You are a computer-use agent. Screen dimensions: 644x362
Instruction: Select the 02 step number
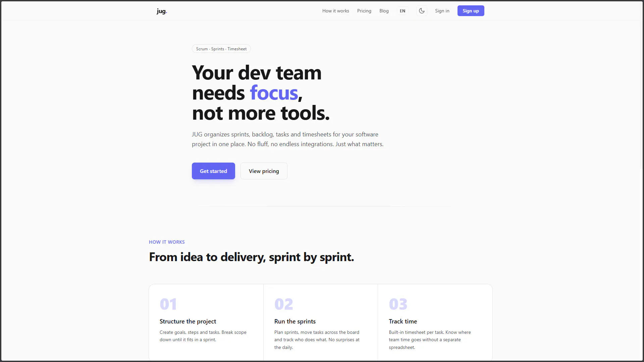point(283,304)
